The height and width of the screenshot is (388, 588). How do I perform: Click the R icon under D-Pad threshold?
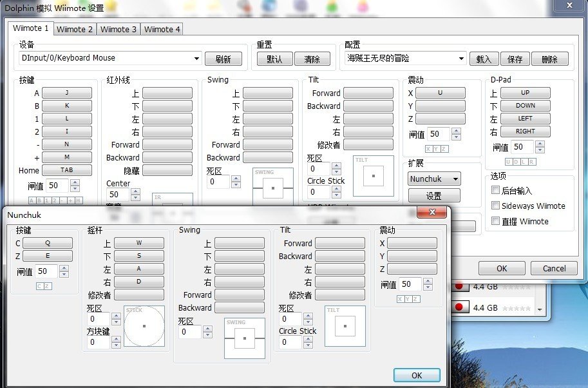point(532,161)
